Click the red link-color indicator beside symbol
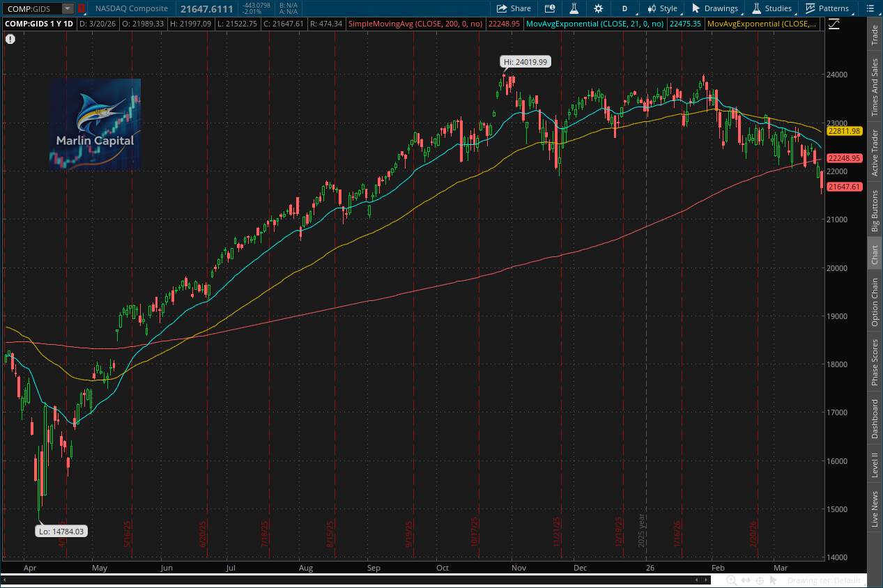Viewport: 883px width, 588px height. (x=81, y=8)
